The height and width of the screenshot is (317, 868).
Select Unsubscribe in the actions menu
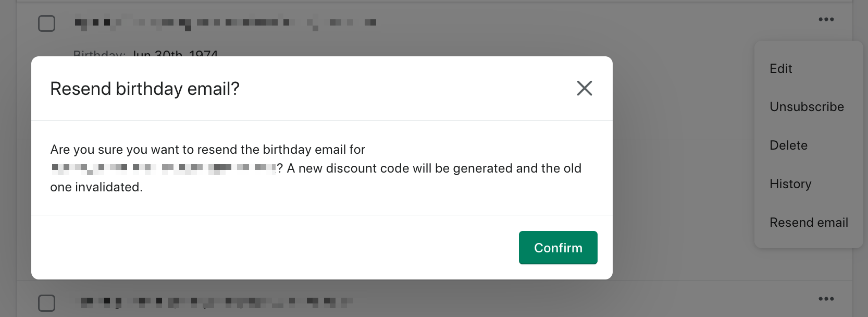pos(807,107)
